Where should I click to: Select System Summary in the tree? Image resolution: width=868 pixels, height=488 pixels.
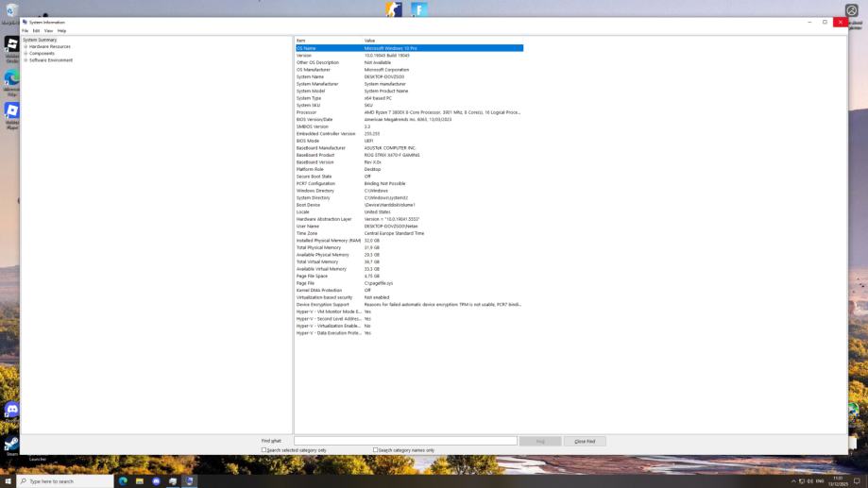click(40, 40)
